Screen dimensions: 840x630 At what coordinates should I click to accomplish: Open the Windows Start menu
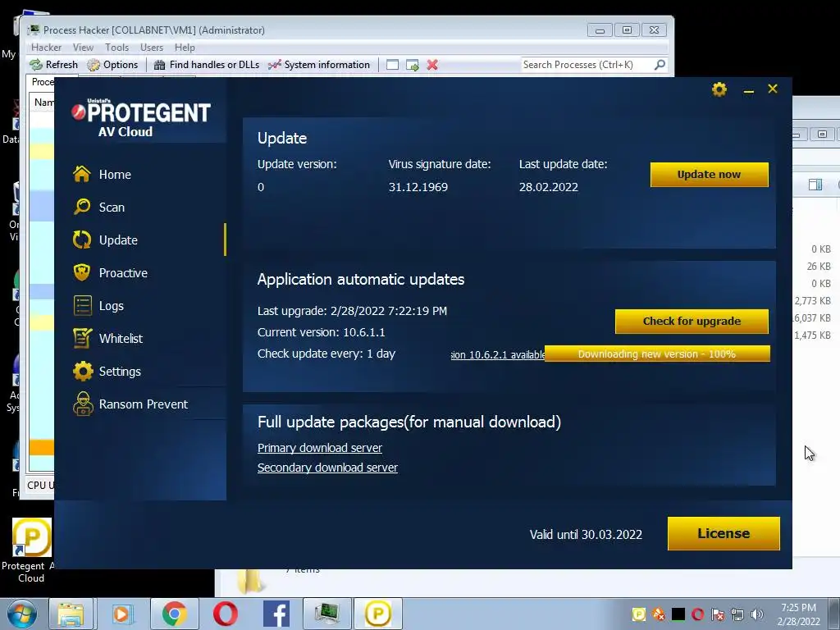[21, 614]
